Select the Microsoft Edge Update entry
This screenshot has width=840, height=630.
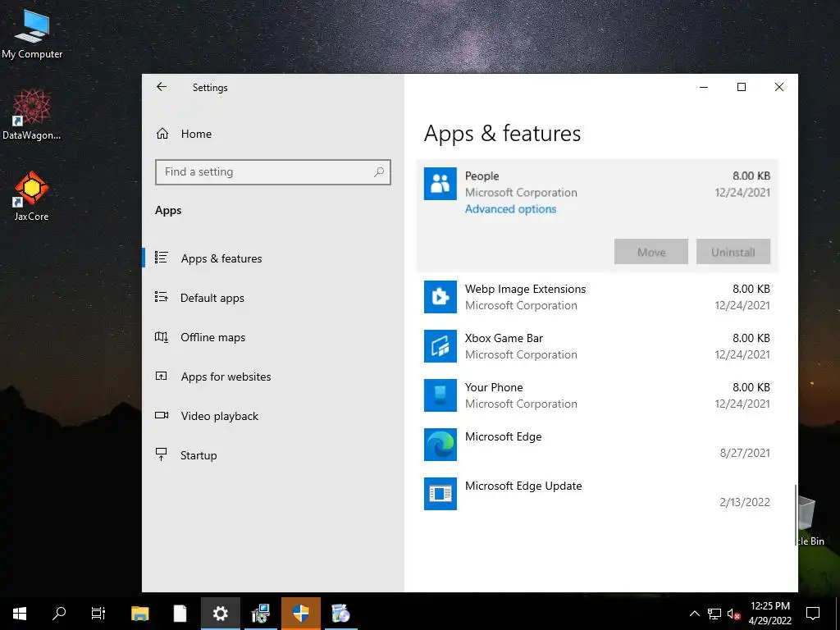(x=597, y=494)
